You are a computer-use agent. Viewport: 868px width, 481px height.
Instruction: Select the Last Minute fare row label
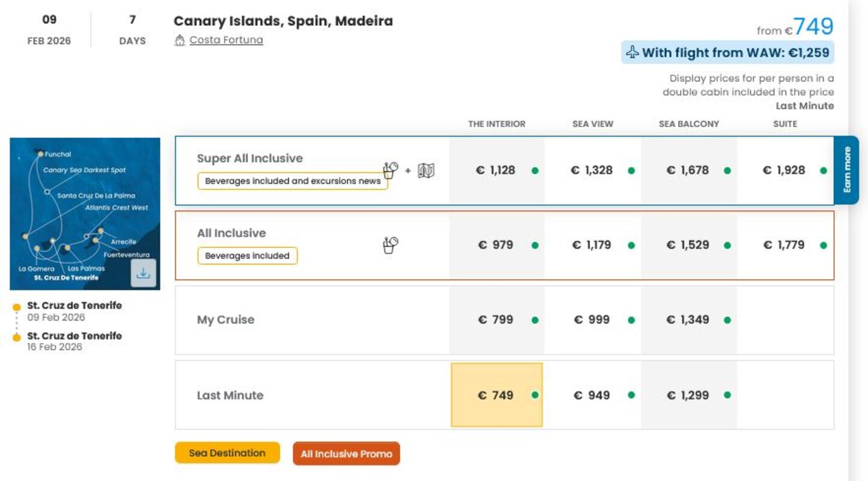230,395
